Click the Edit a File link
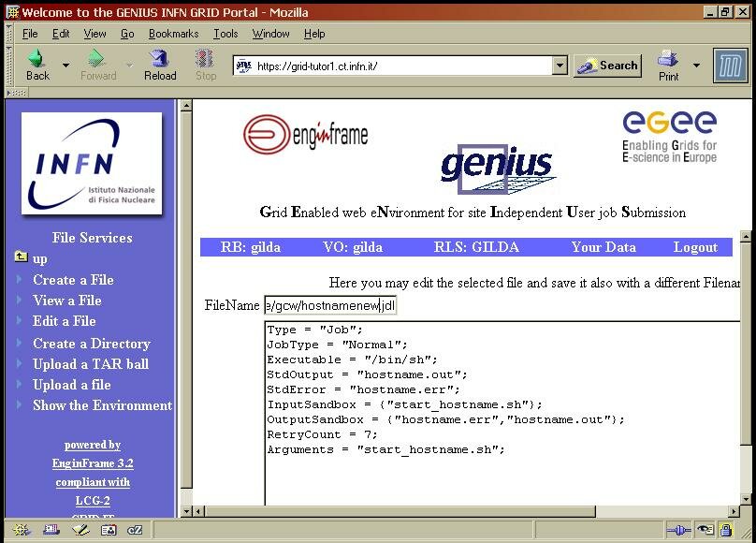 coord(65,321)
